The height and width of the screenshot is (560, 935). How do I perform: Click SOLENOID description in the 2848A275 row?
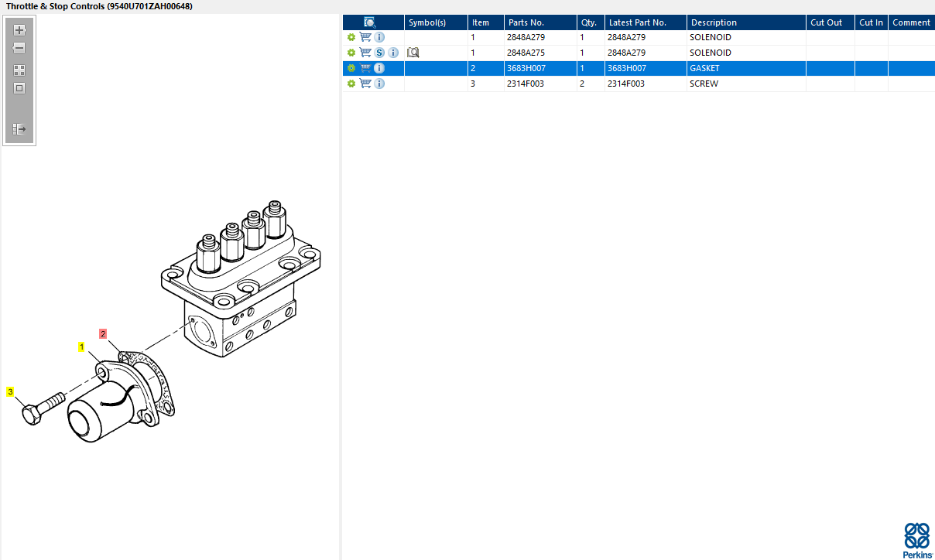pyautogui.click(x=711, y=53)
